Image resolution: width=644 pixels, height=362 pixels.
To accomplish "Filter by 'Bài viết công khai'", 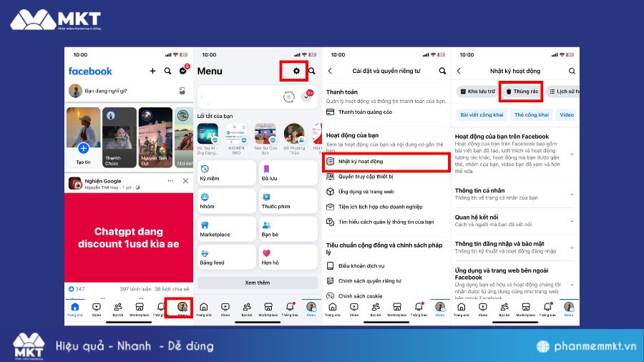I will [482, 115].
